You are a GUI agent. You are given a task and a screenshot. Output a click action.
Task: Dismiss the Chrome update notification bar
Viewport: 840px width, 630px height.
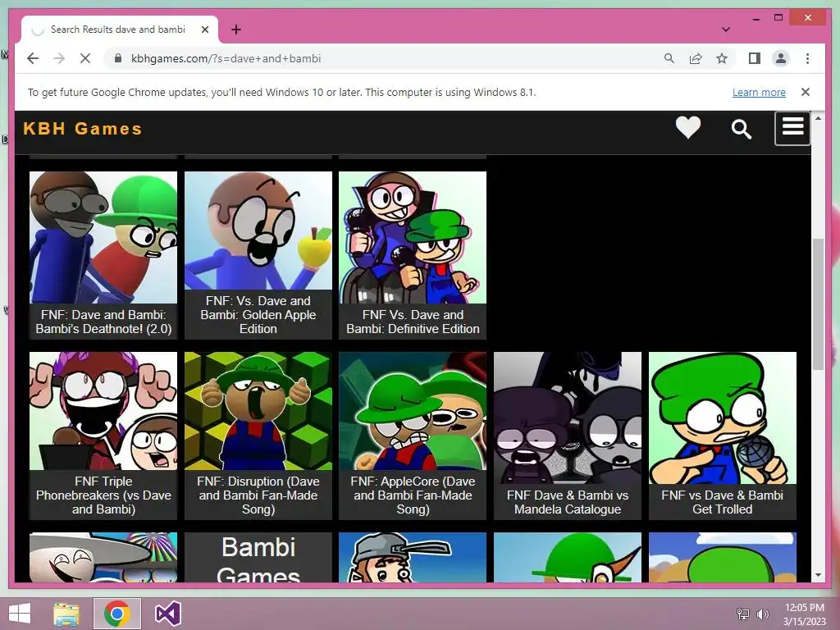click(806, 92)
